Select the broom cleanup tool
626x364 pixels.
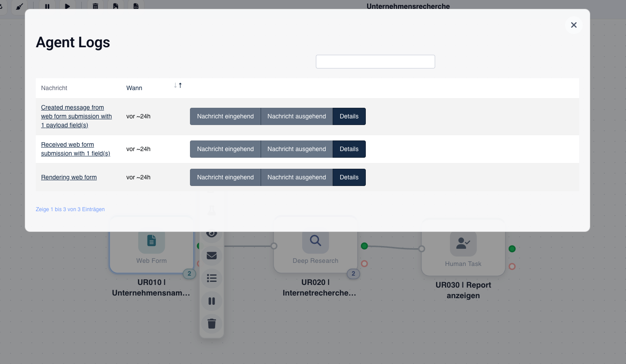point(19,7)
